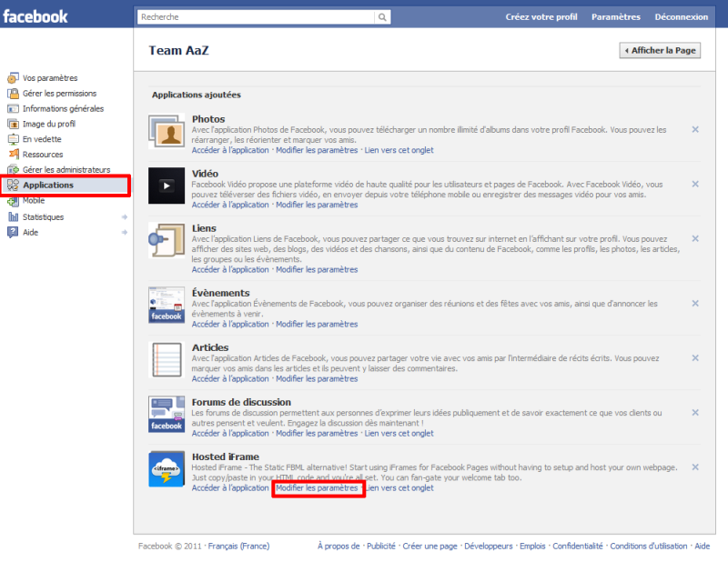Click the En vedette sidebar icon
Image resolution: width=728 pixels, height=562 pixels.
pyautogui.click(x=13, y=139)
